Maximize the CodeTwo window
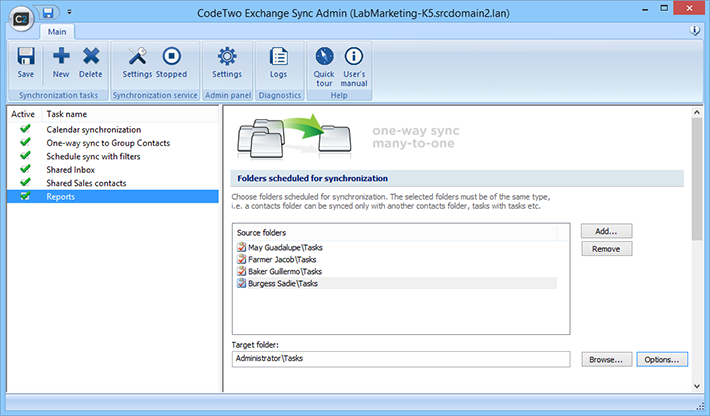710x416 pixels. (x=664, y=9)
